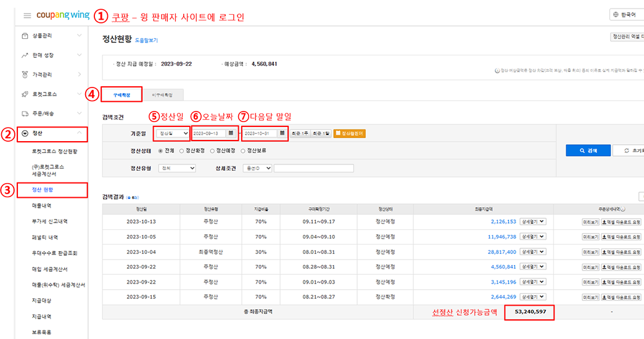This screenshot has height=339, width=644.
Task: Click the 로켓그로스 rocket icon
Action: [x=25, y=94]
